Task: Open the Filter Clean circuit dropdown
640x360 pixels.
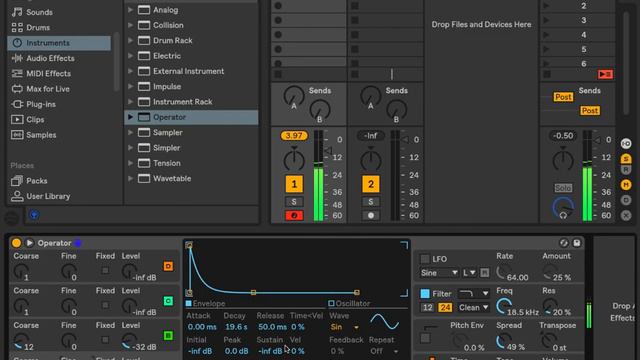Action: pyautogui.click(x=473, y=307)
